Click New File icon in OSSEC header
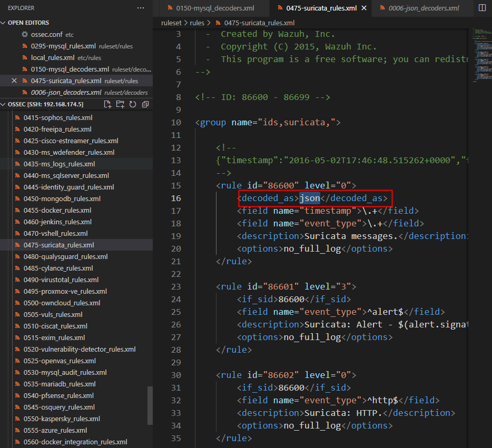This screenshot has width=492, height=448. coord(107,104)
